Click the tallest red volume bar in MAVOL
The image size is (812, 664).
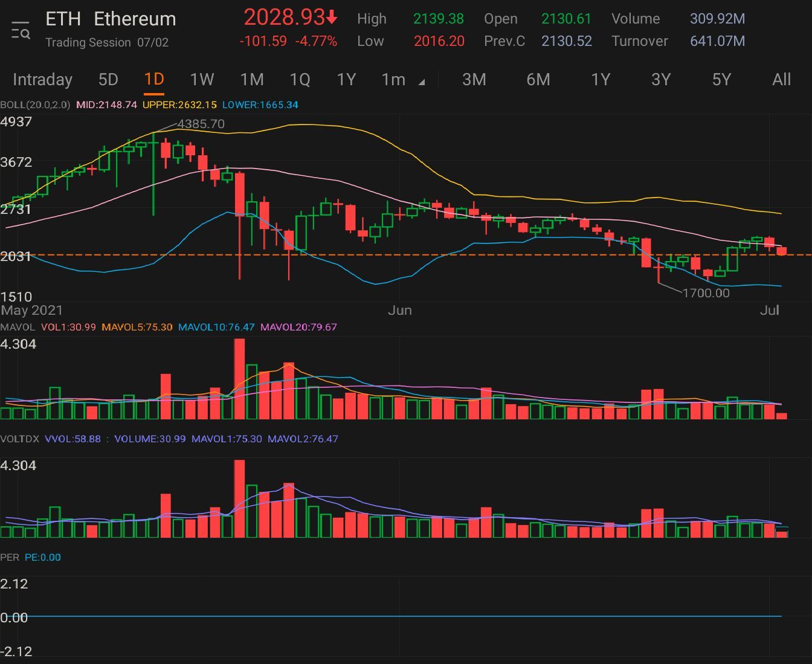239,379
